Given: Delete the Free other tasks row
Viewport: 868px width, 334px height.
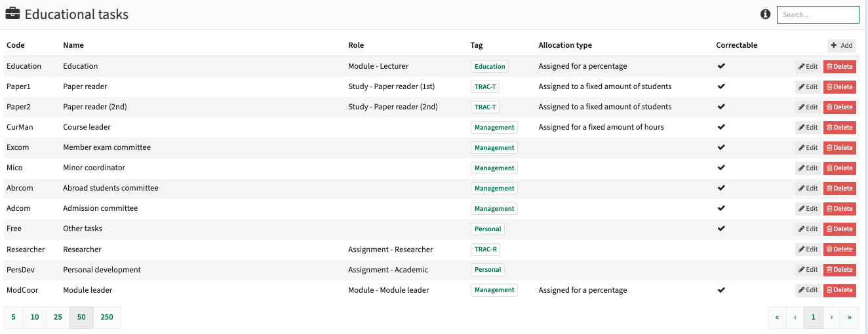Looking at the screenshot, I should point(840,229).
